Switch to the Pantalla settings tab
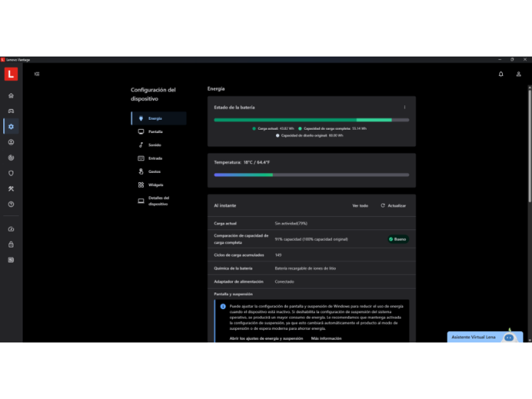This screenshot has height=399, width=532. (x=155, y=132)
